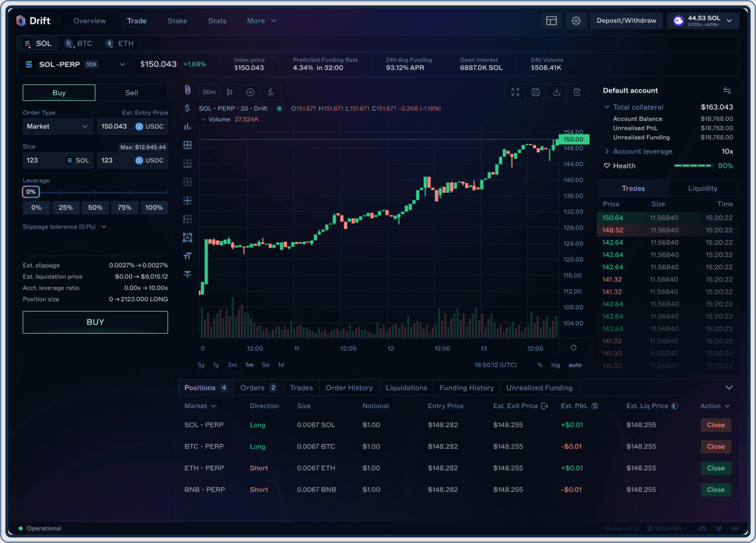Click the save chart icon
The image size is (756, 543).
(536, 92)
